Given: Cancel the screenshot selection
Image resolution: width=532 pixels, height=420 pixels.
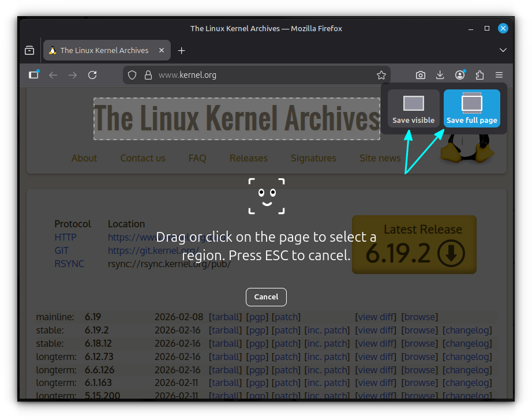Looking at the screenshot, I should coord(266,297).
